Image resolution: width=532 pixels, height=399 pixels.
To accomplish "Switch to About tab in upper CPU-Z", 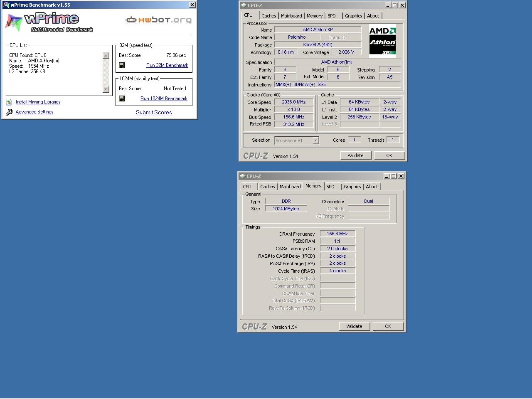I will [373, 16].
